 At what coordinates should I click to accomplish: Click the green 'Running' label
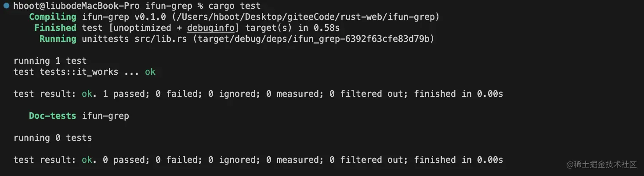(x=58, y=39)
